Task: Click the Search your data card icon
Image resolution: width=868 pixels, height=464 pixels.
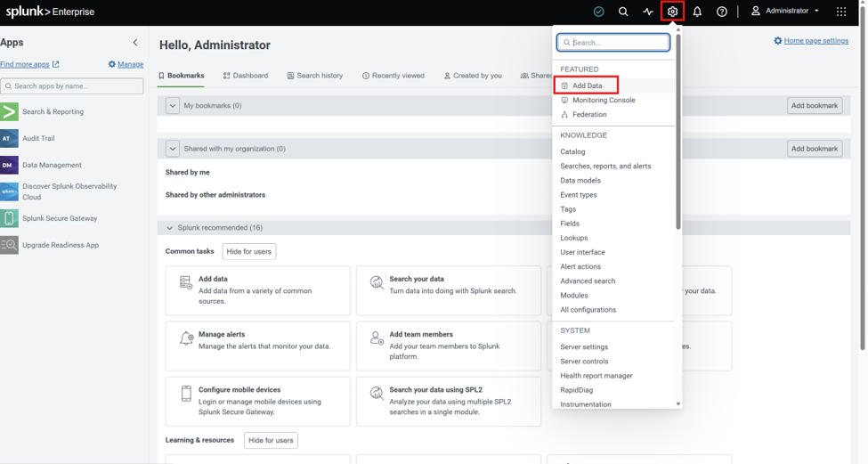Action: 377,282
